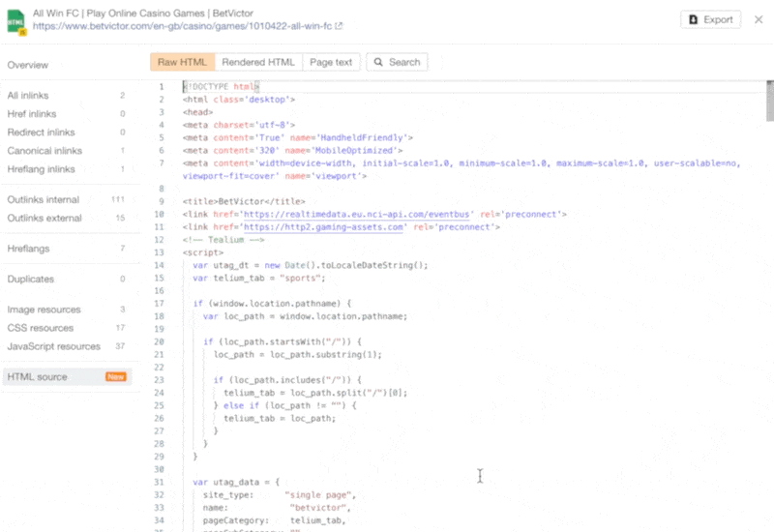Open Image resources section
This screenshot has width=774, height=532.
(45, 310)
